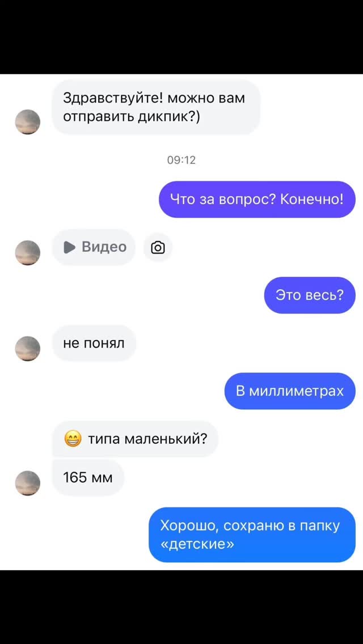Image resolution: width=363 pixels, height=644 pixels.
Task: Select the "типа маленький?" message text
Action: coord(147,439)
